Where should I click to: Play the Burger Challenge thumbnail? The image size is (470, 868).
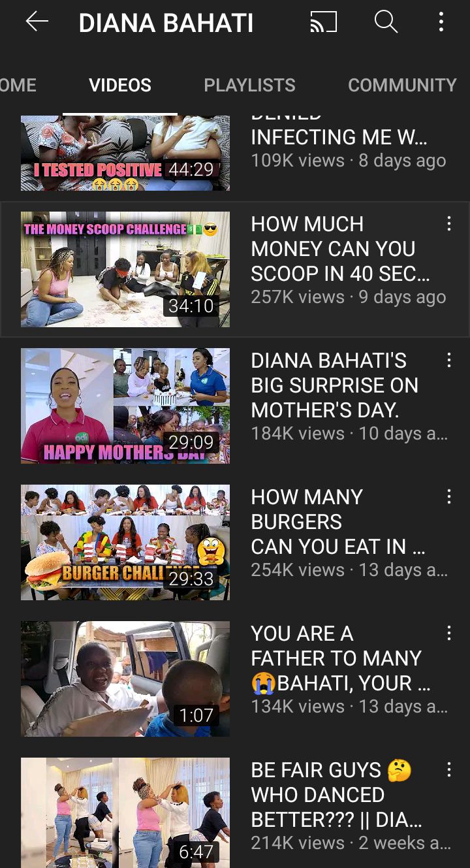click(x=125, y=542)
